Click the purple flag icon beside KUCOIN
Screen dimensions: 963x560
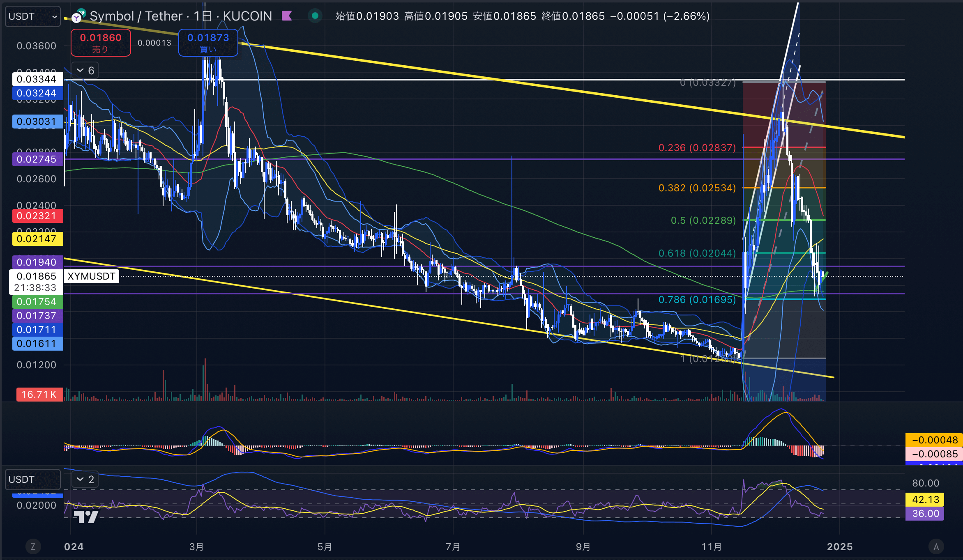click(x=287, y=16)
